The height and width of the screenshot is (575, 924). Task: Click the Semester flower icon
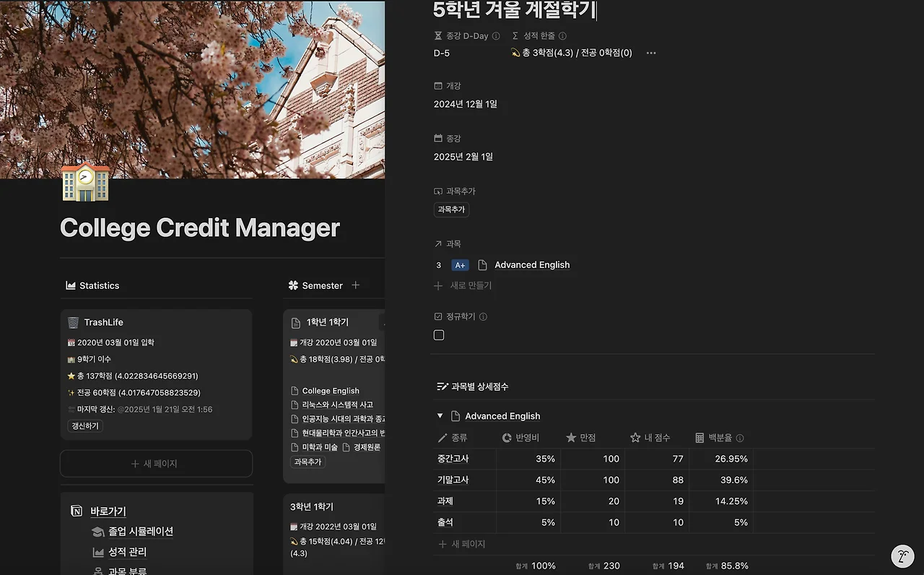pyautogui.click(x=293, y=285)
